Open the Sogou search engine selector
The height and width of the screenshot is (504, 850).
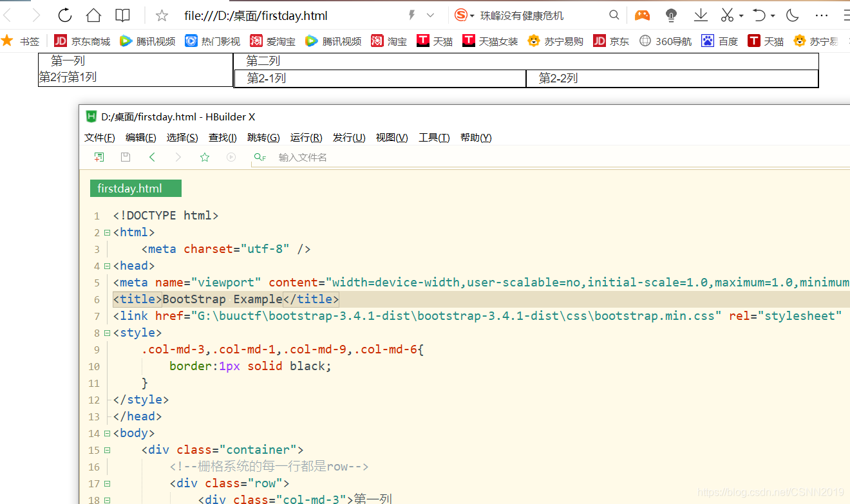pos(464,15)
